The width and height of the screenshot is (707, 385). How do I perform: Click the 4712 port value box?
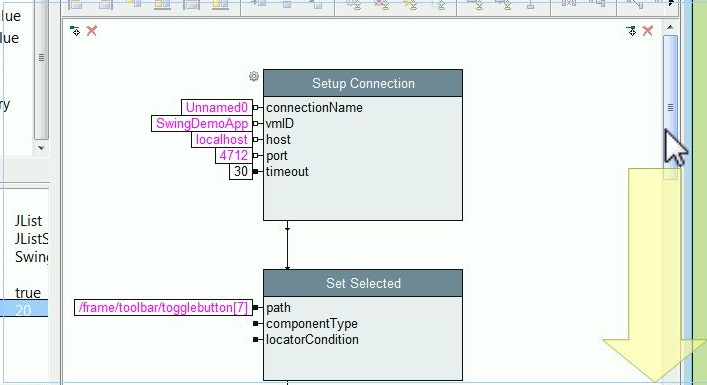click(234, 156)
